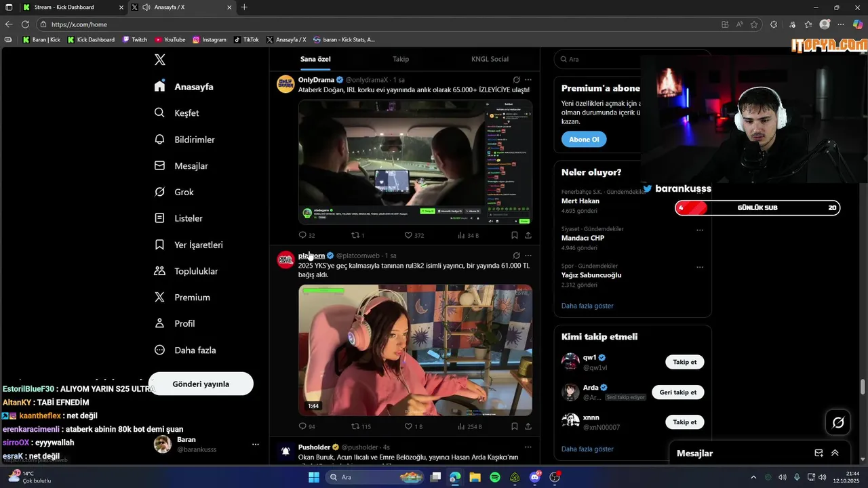This screenshot has height=488, width=868.
Task: Click Gönderi yayınla post button
Action: (201, 384)
